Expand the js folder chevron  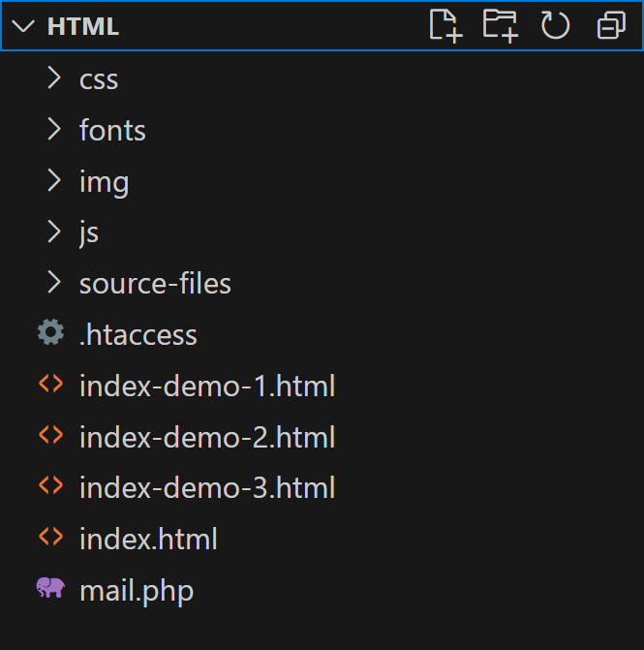(54, 232)
